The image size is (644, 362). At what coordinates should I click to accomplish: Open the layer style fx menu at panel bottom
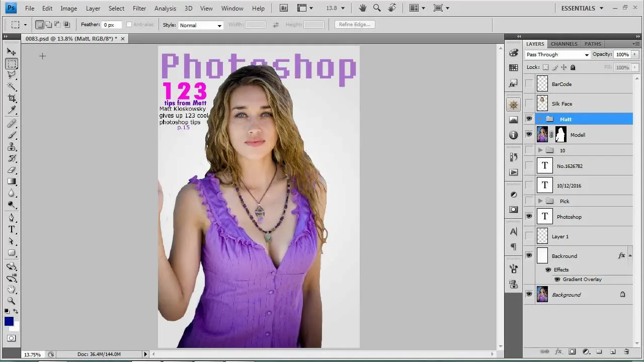558,351
